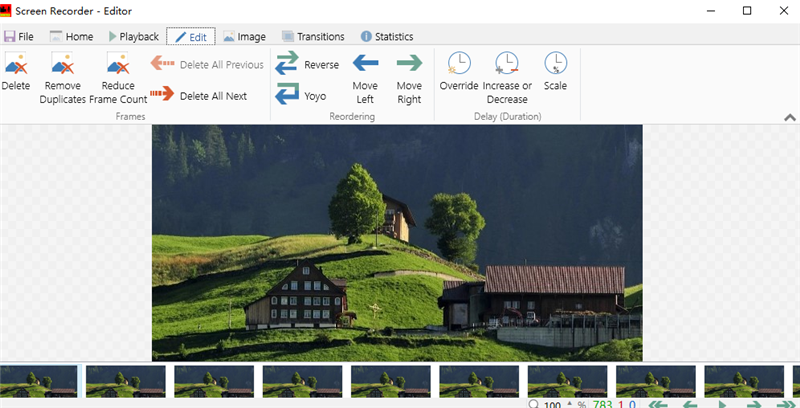800x408 pixels.
Task: Jump to the last frame double arrow
Action: 786,405
